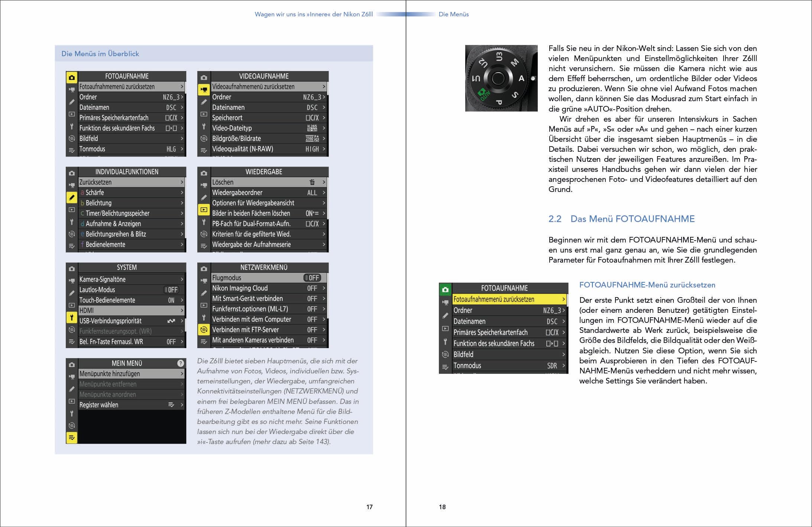Toggle Funkfernst.optionen (ML-L7) OFF setting
Image resolution: width=812 pixels, height=527 pixels.
coord(312,309)
